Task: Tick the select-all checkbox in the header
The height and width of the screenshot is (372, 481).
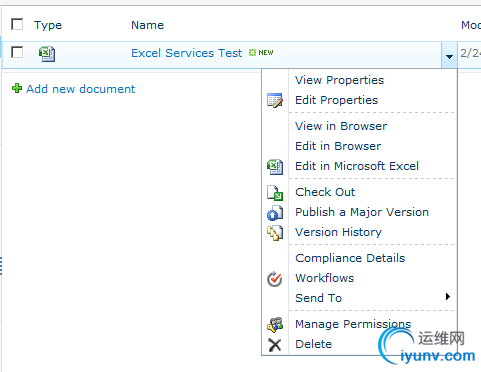Action: (x=17, y=24)
